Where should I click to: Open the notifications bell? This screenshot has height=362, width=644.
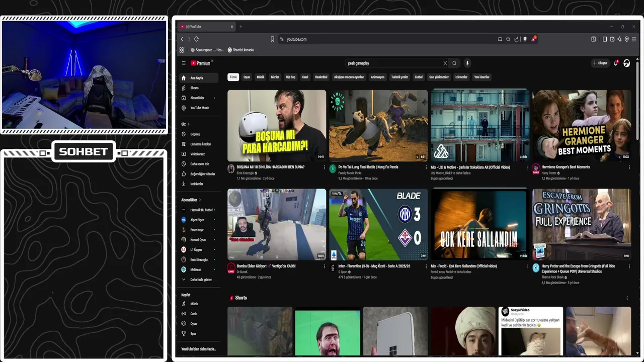coord(615,63)
